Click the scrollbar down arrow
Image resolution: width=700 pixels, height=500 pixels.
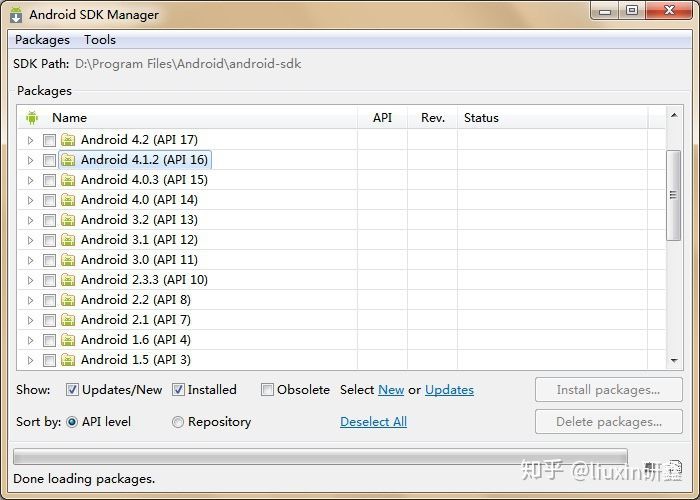tap(674, 360)
